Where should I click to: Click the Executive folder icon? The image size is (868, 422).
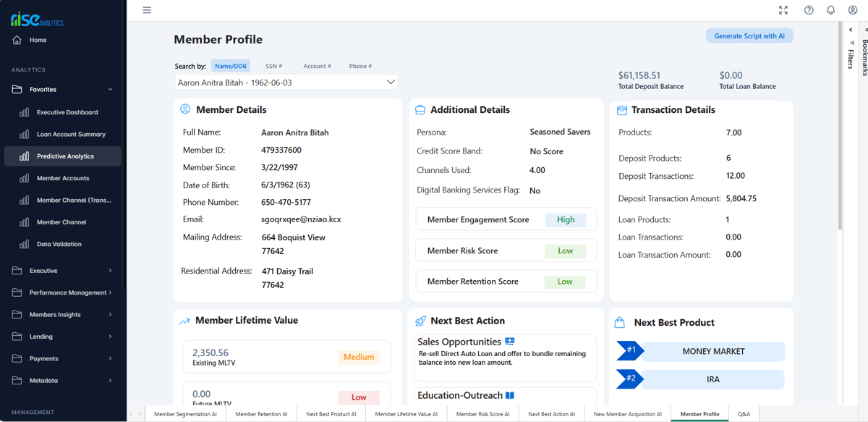pyautogui.click(x=17, y=271)
